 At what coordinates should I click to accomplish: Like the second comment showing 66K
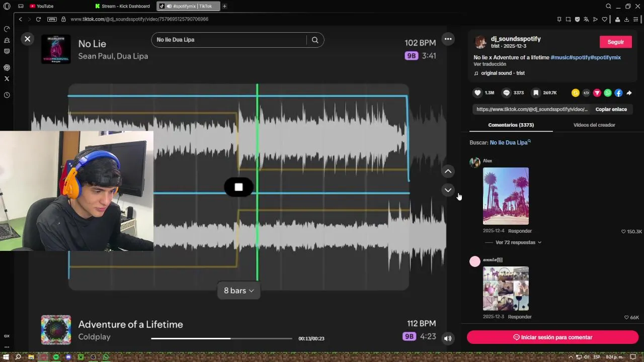pyautogui.click(x=626, y=318)
